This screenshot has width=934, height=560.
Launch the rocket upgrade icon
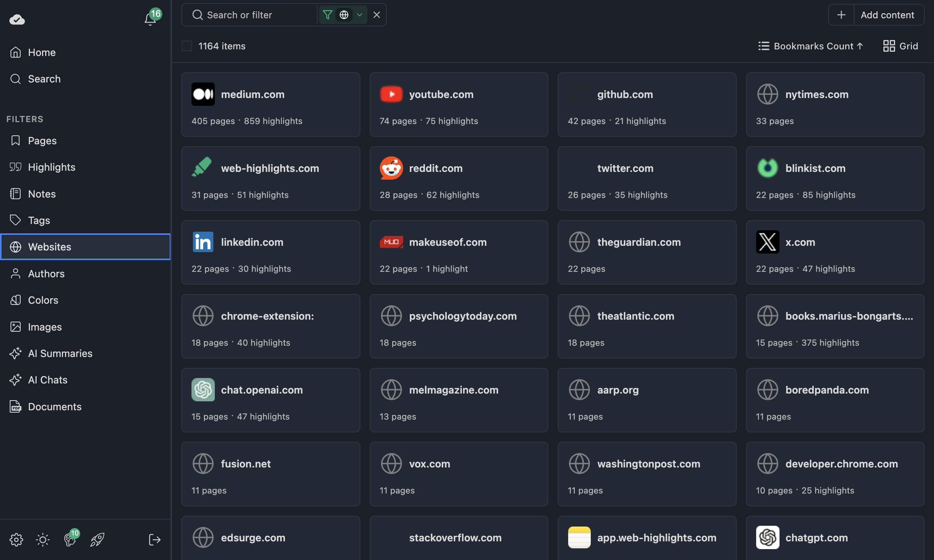pos(97,539)
